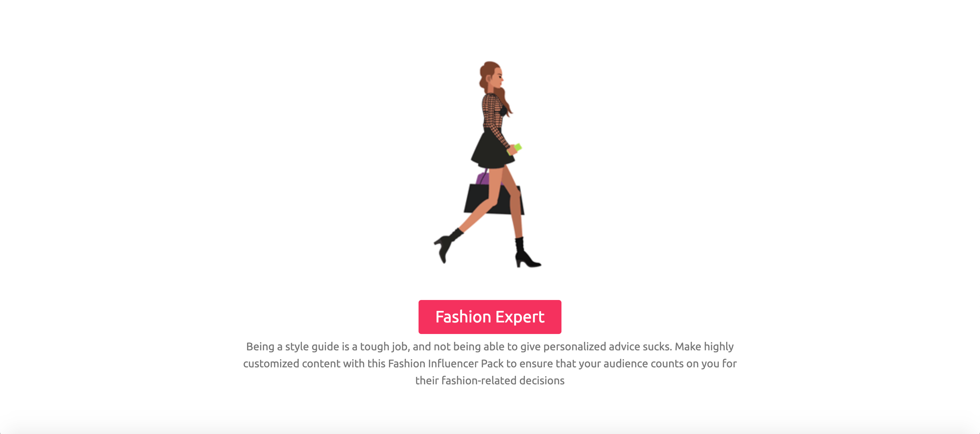
Task: Click the purple bag behind the skirt
Action: [482, 178]
